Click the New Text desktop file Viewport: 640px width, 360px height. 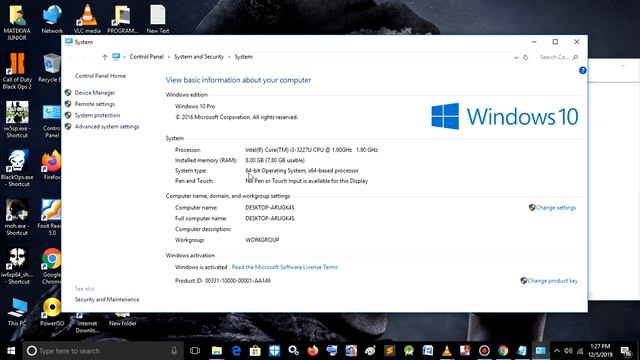(x=158, y=19)
